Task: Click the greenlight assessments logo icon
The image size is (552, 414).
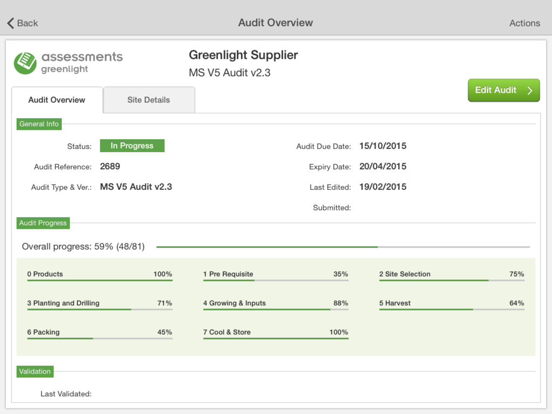Action: pyautogui.click(x=25, y=63)
